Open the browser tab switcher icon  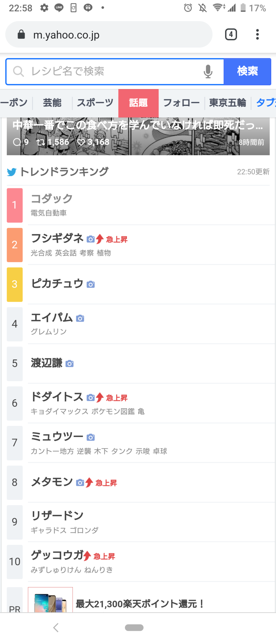231,34
